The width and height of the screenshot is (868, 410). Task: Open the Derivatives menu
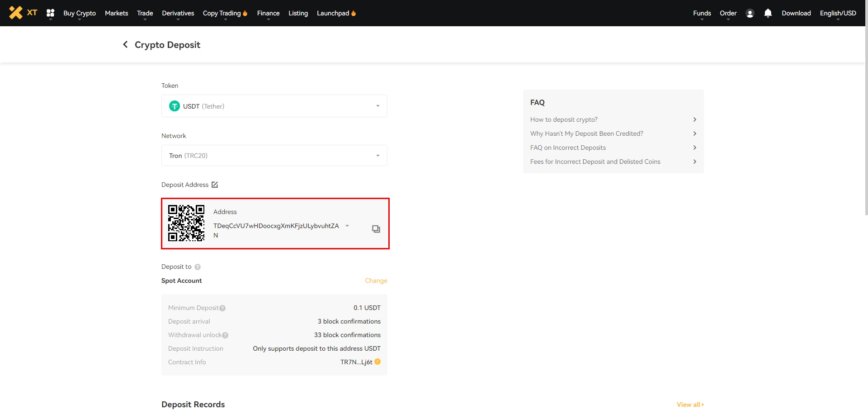point(178,13)
